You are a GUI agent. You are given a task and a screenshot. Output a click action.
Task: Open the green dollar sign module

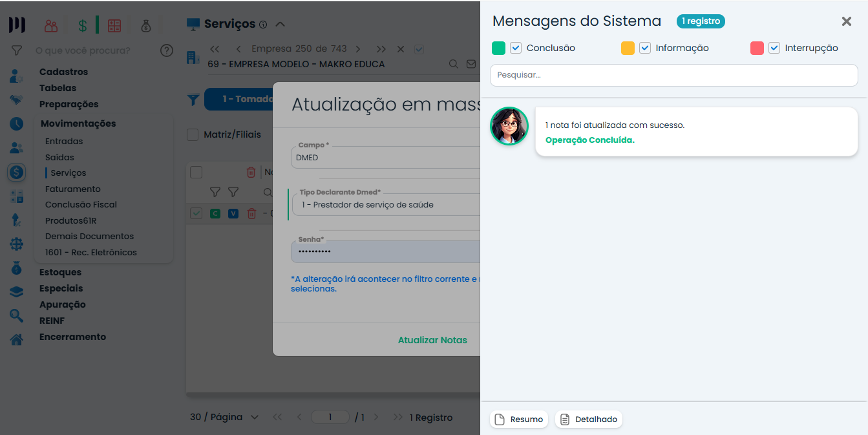tap(83, 26)
